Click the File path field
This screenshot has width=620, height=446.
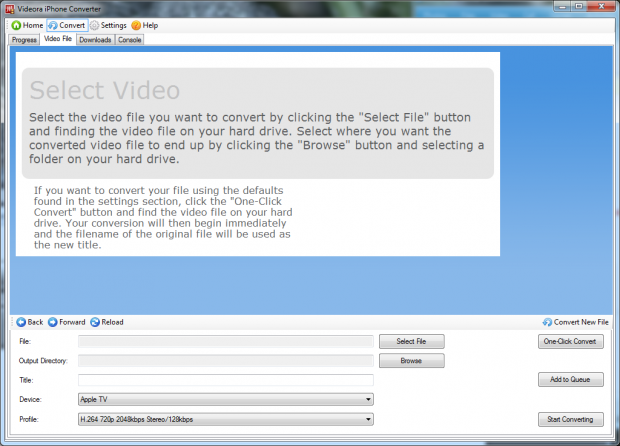click(x=226, y=341)
